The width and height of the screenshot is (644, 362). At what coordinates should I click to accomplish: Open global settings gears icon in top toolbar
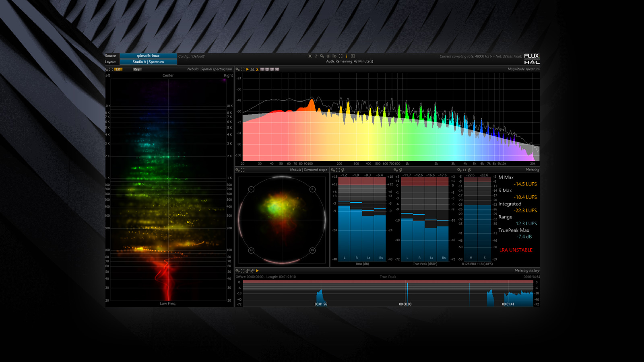pyautogui.click(x=322, y=56)
